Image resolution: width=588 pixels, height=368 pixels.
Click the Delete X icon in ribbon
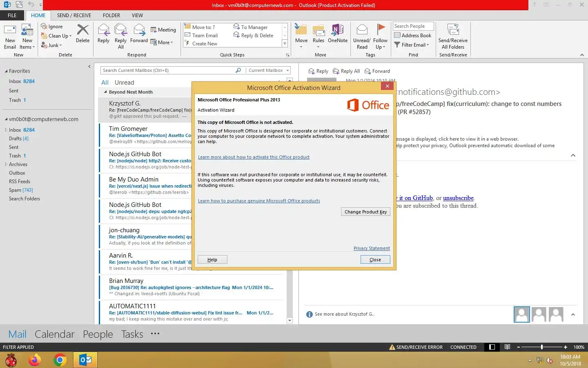coord(83,34)
